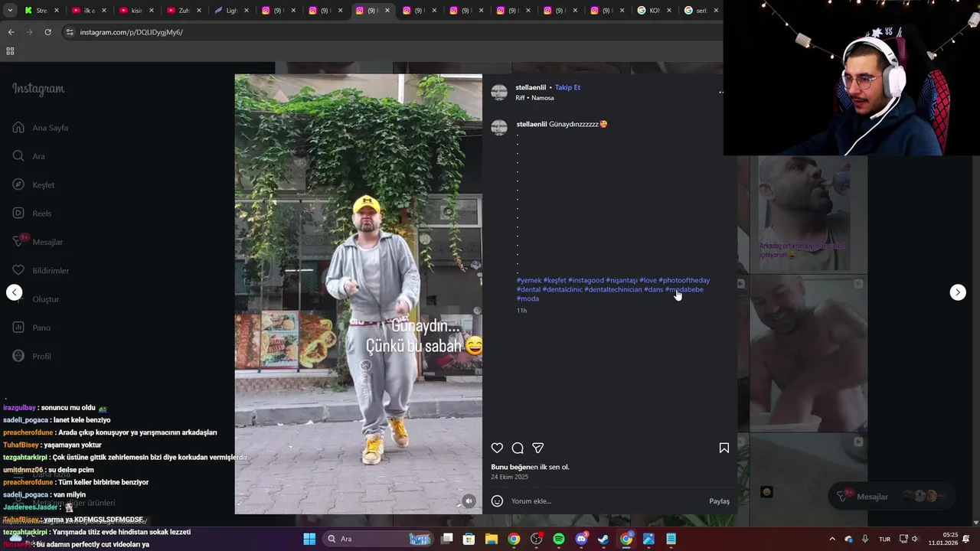Open stellaenlil username in post header
The image size is (980, 551).
click(x=531, y=87)
